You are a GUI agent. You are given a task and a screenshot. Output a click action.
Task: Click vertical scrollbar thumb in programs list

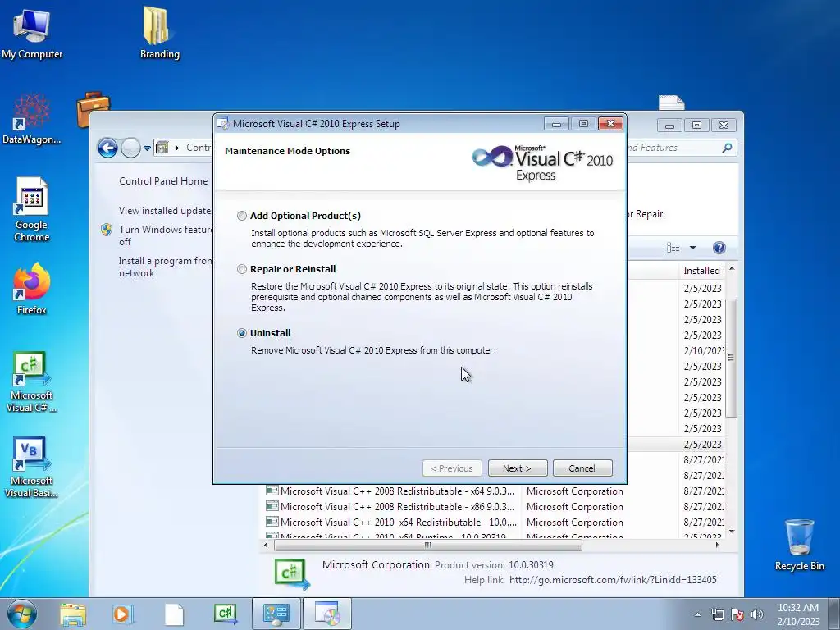point(731,358)
